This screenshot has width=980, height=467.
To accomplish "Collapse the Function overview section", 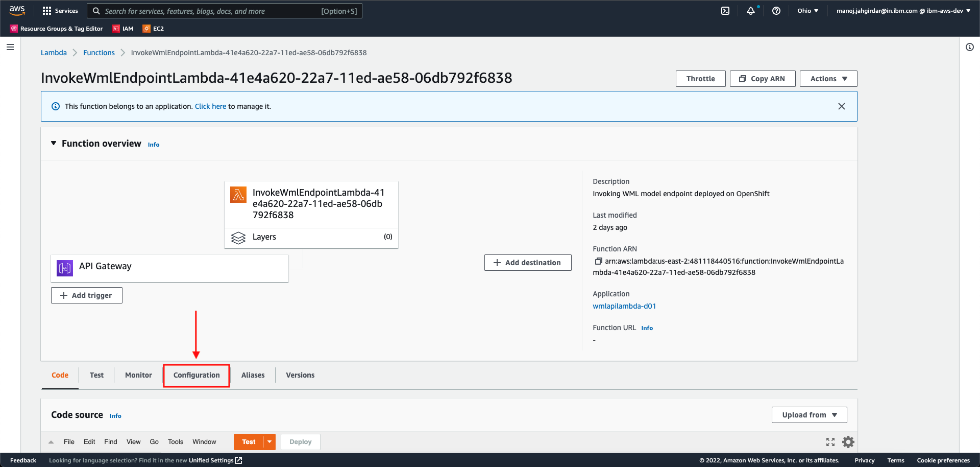I will (54, 144).
